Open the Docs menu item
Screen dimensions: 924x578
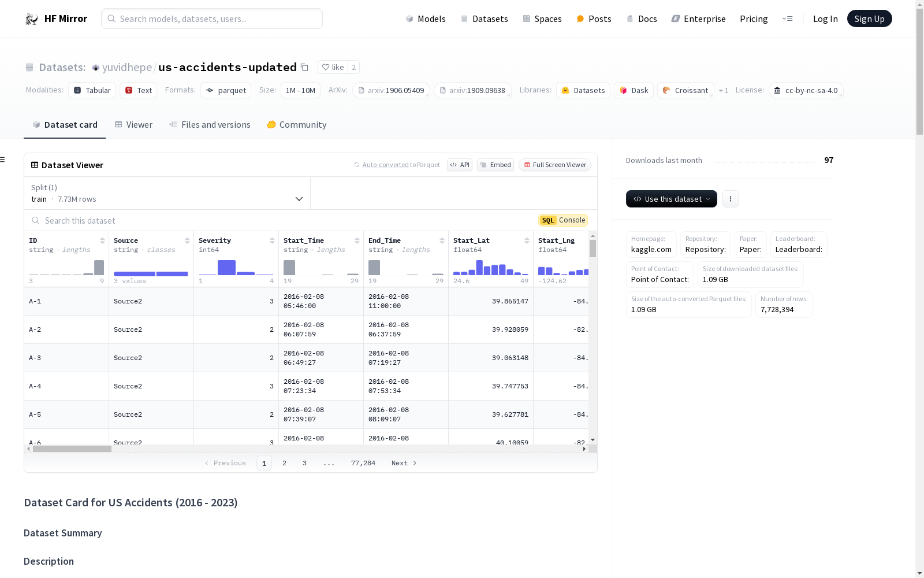click(x=642, y=19)
